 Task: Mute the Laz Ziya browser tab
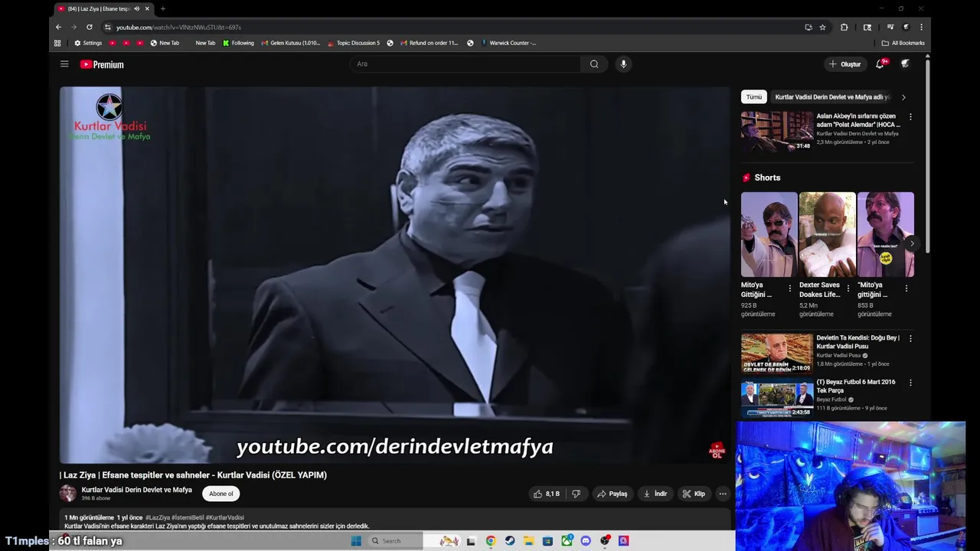[x=136, y=8]
